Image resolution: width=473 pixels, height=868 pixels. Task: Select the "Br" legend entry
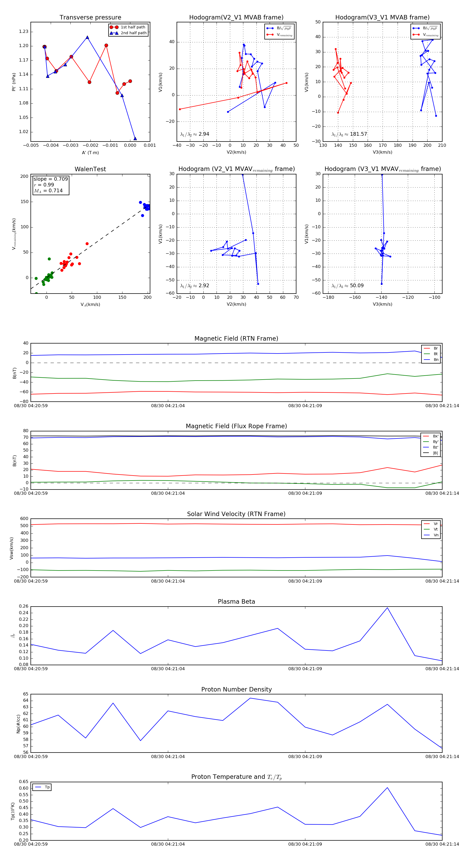pos(431,349)
